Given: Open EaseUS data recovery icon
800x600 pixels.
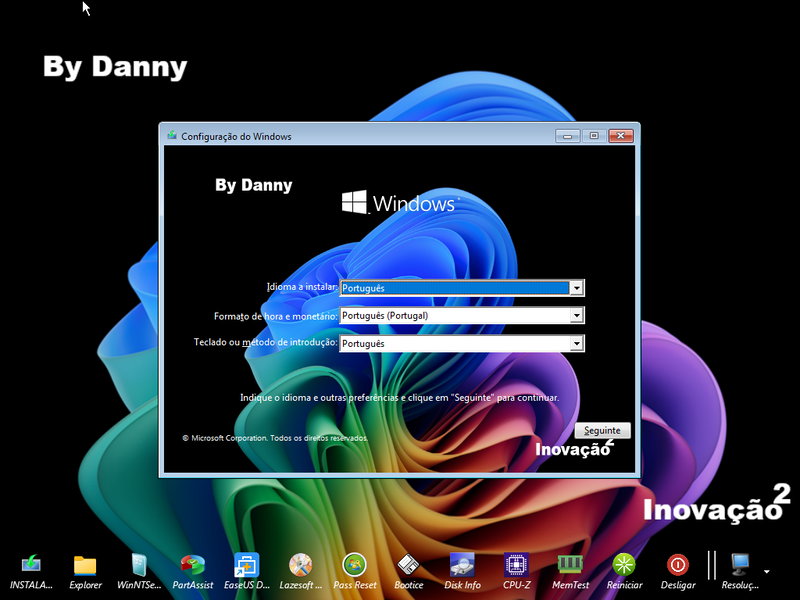Looking at the screenshot, I should point(246,565).
